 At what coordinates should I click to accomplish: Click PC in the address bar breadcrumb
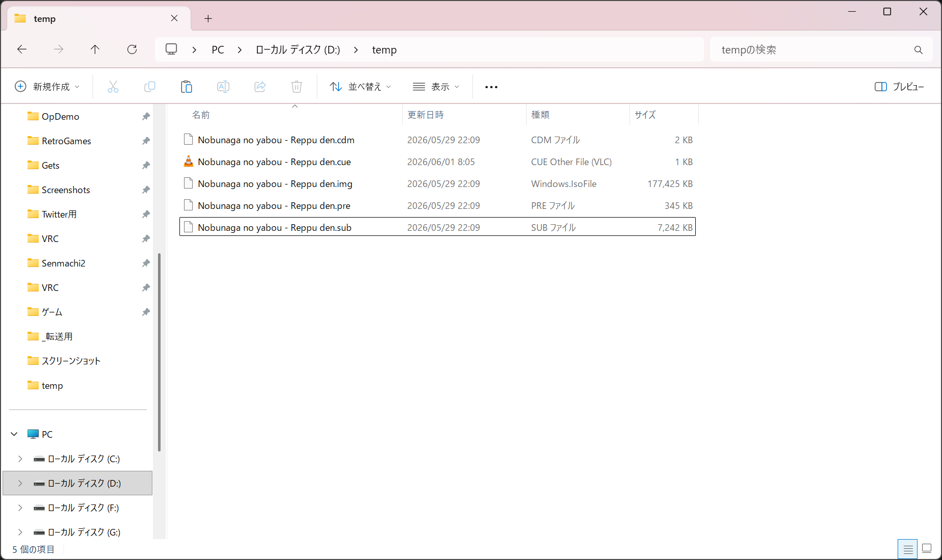(218, 50)
